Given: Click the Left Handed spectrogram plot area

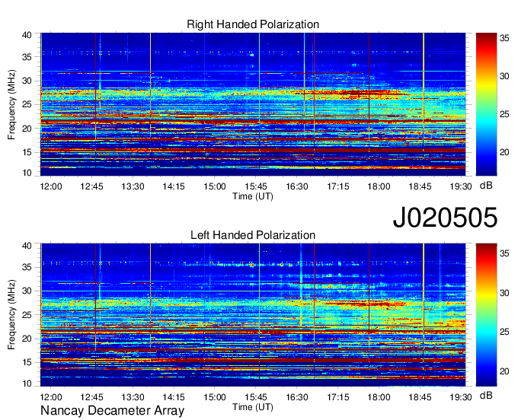Looking at the screenshot, I should [x=253, y=315].
